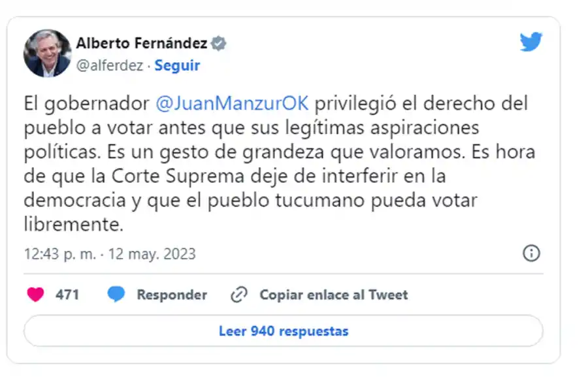Click Responder to reply
Image resolution: width=588 pixels, height=392 pixels.
coord(171,294)
